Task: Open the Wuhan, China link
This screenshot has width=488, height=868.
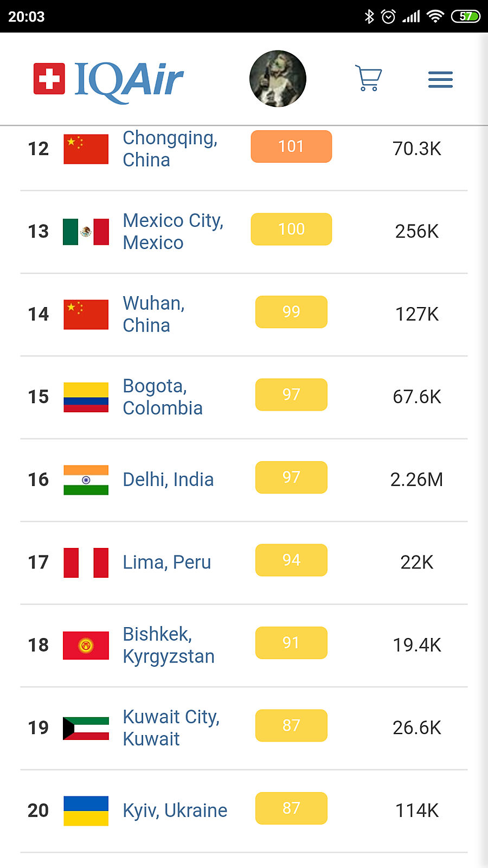Action: 153,314
